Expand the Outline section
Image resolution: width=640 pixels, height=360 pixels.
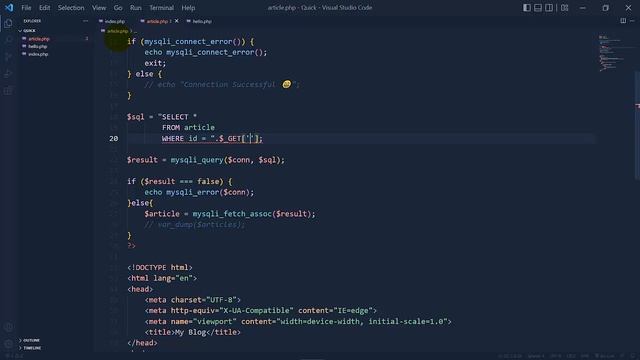(31, 340)
